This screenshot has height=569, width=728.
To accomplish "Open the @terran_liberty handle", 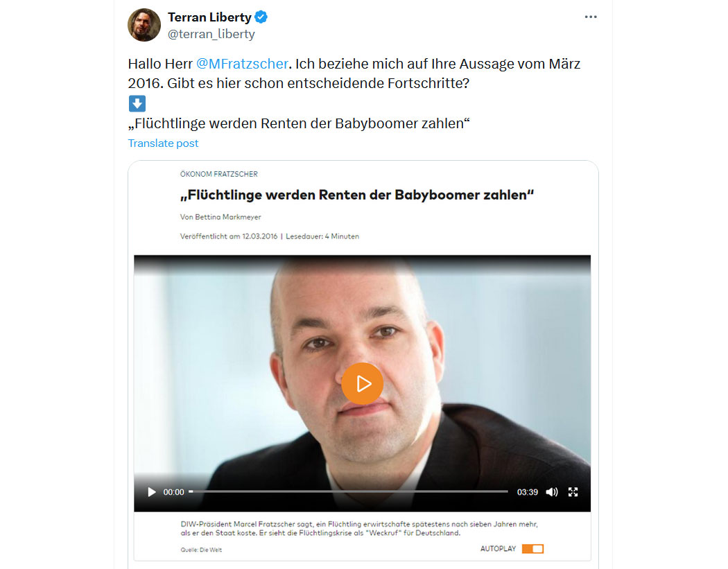I will point(211,34).
